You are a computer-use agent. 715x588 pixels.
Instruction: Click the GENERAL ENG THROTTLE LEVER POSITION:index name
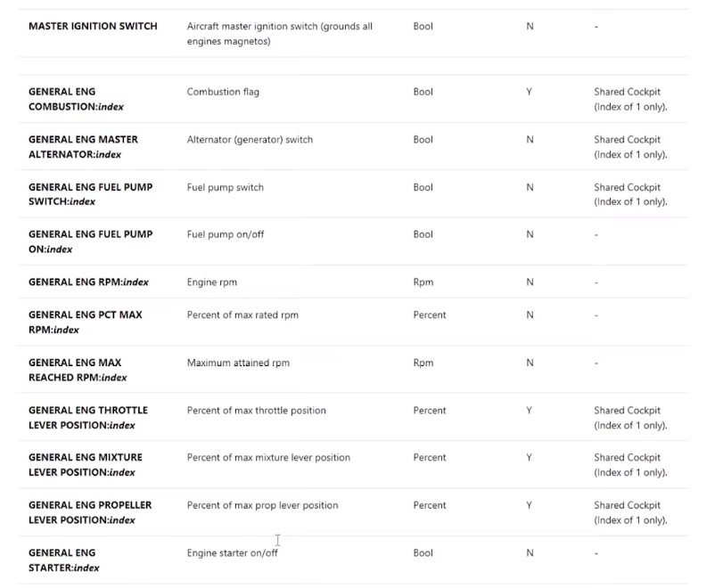click(87, 417)
